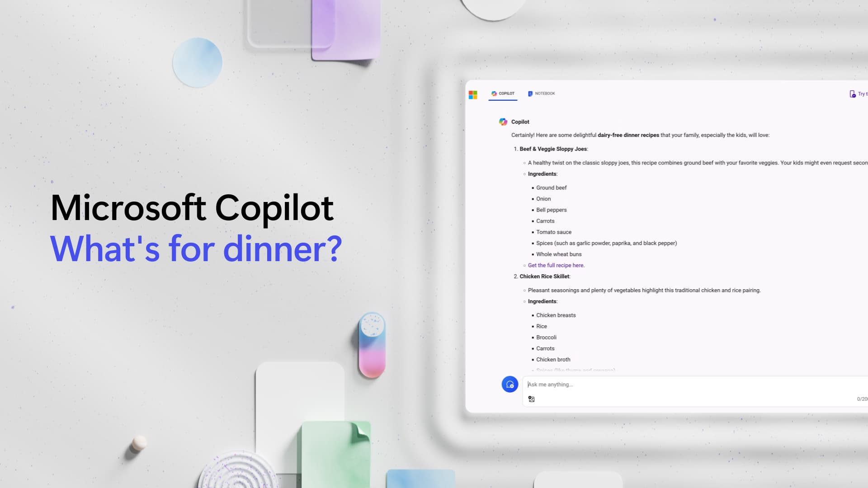Screen dimensions: 868x488
Task: Click the Try button top right corner
Action: pyautogui.click(x=859, y=94)
